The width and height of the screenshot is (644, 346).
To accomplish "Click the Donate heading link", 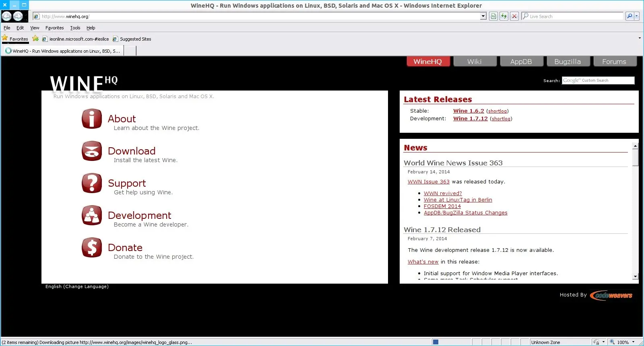I will click(125, 247).
